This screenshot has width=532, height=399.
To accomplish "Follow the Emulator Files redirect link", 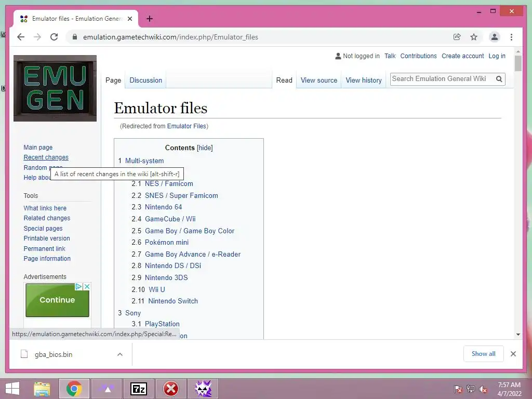I will [x=187, y=126].
